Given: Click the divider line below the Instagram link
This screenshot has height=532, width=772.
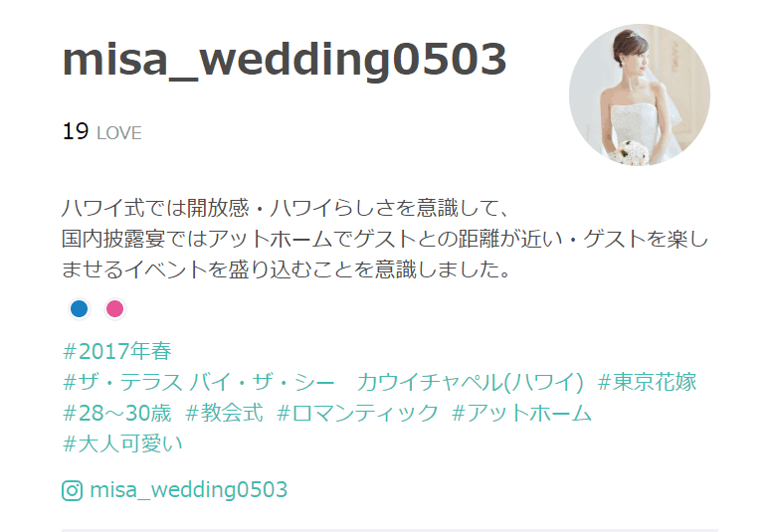Looking at the screenshot, I should coord(389,530).
